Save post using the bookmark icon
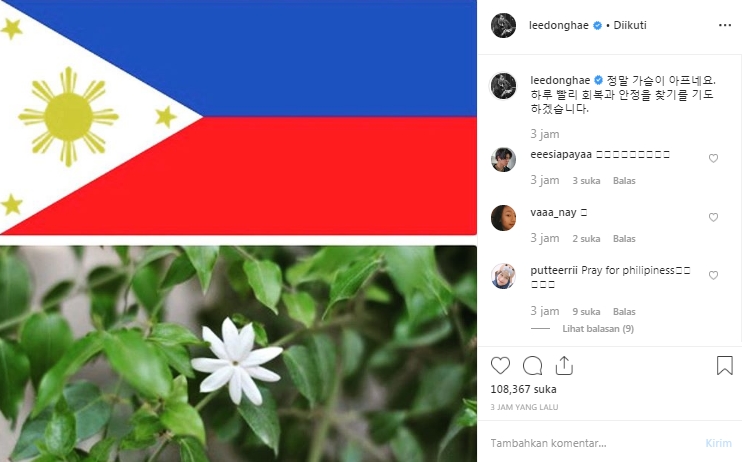 tap(724, 365)
